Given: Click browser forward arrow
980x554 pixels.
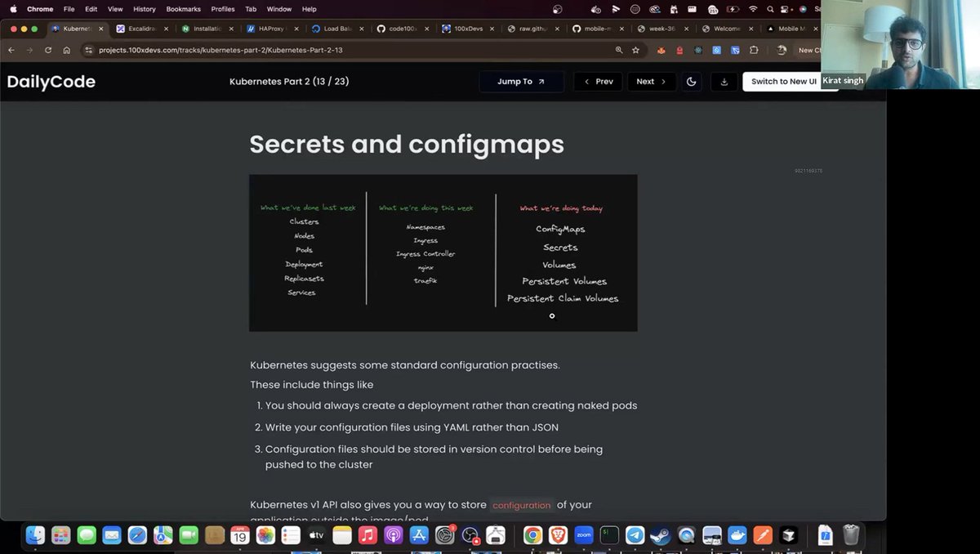Looking at the screenshot, I should click(x=30, y=50).
